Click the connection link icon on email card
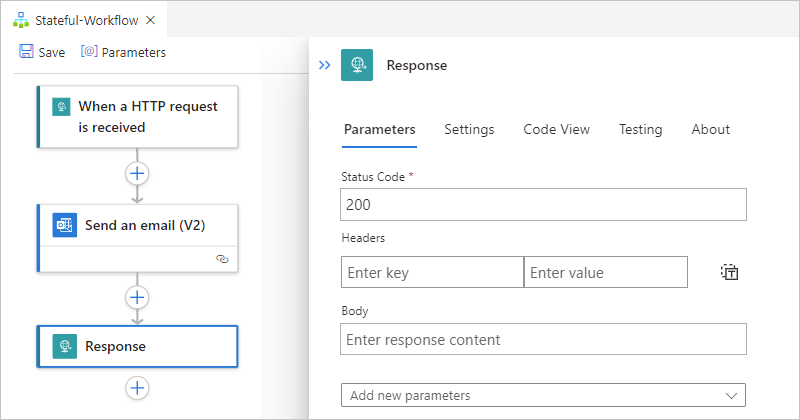The image size is (800, 420). tap(222, 258)
